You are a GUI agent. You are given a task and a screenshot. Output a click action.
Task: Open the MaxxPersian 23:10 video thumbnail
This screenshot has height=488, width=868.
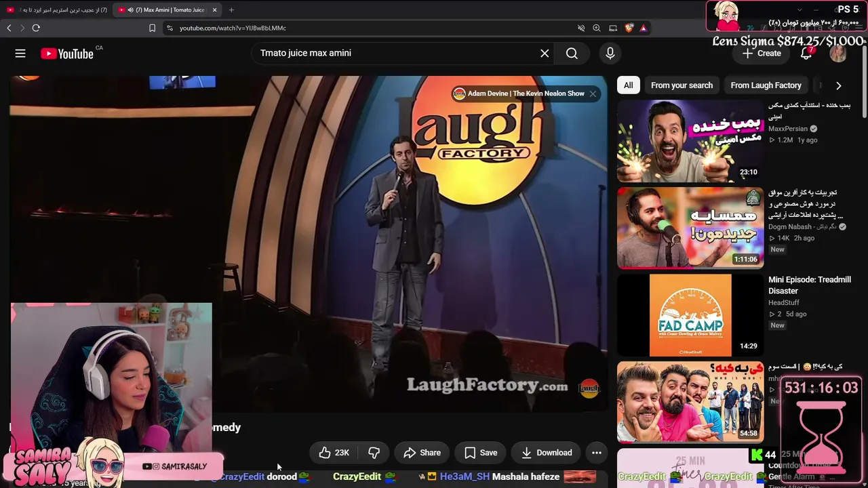point(690,141)
